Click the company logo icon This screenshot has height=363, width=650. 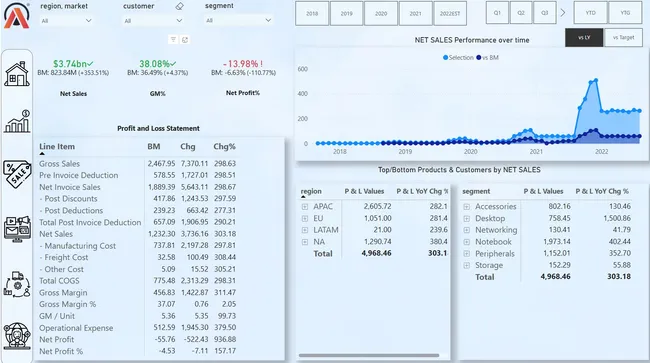(17, 16)
